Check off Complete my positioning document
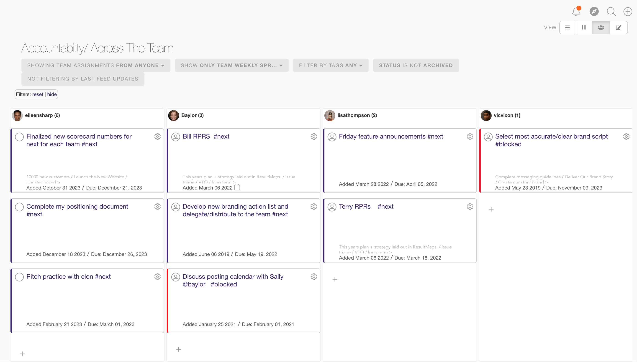 [x=19, y=207]
